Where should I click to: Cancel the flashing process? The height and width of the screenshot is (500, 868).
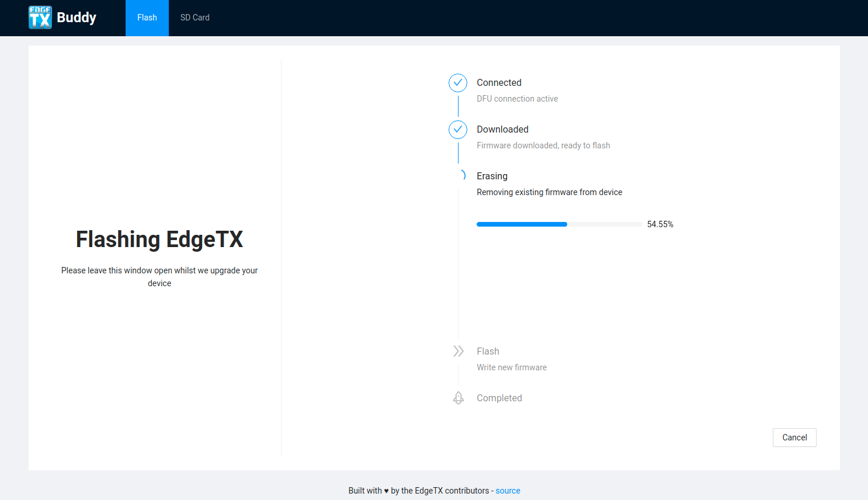click(794, 437)
